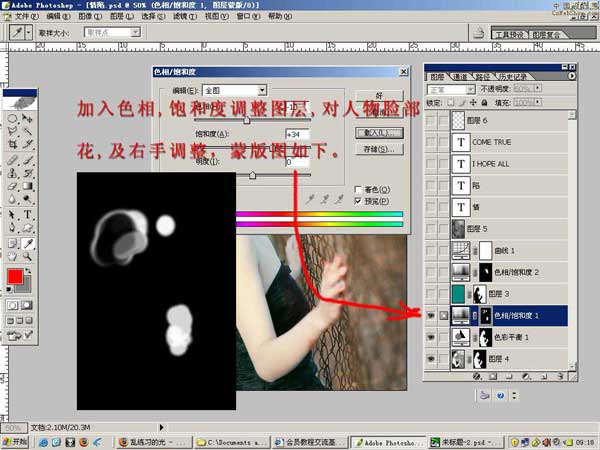This screenshot has width=600, height=450.
Task: Select the Zoom magnifier tool
Action: 27,256
